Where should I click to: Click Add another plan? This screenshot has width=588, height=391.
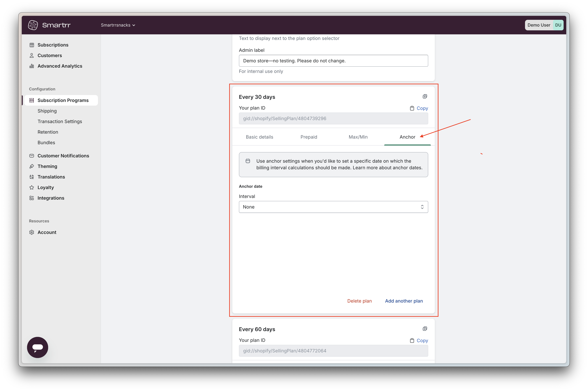[404, 301]
